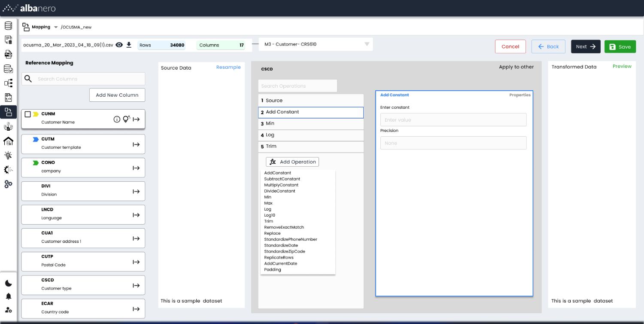Click the Add Operation button
This screenshot has height=324, width=644.
[292, 162]
